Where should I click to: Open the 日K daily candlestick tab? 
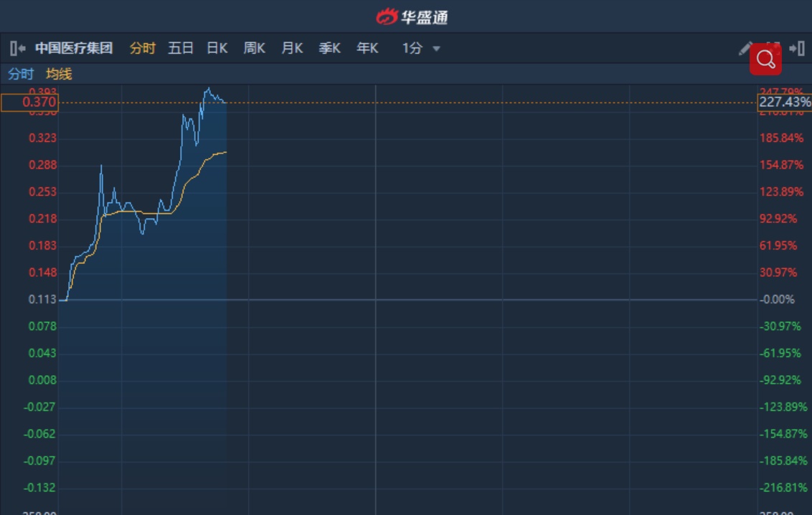coord(217,49)
